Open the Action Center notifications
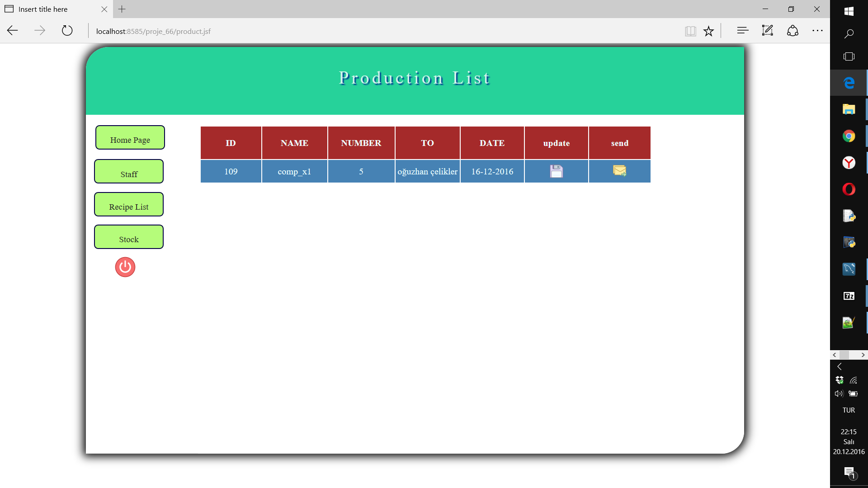The height and width of the screenshot is (488, 868). (x=850, y=473)
